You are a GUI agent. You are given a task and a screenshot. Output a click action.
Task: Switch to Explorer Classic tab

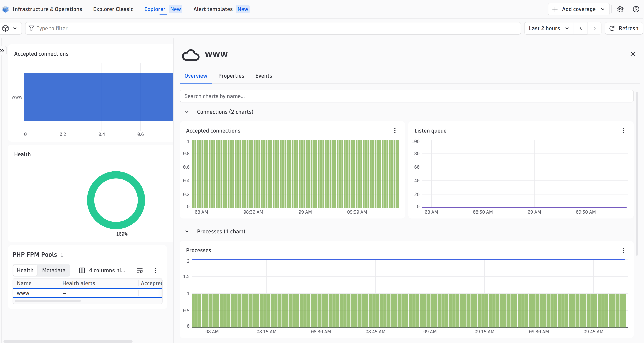click(x=113, y=9)
